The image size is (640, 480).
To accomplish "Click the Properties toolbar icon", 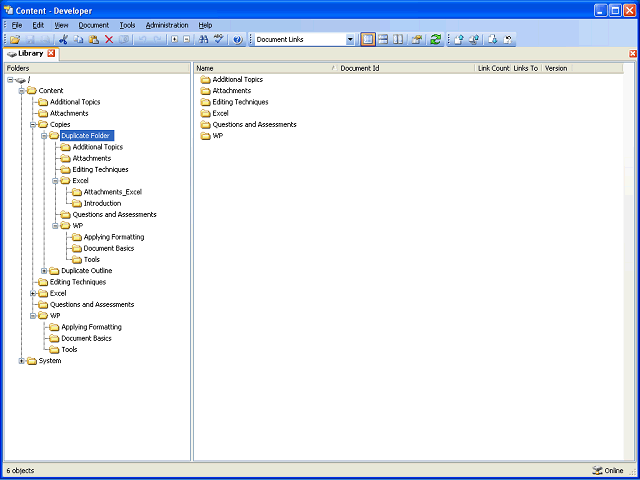I will coord(416,40).
